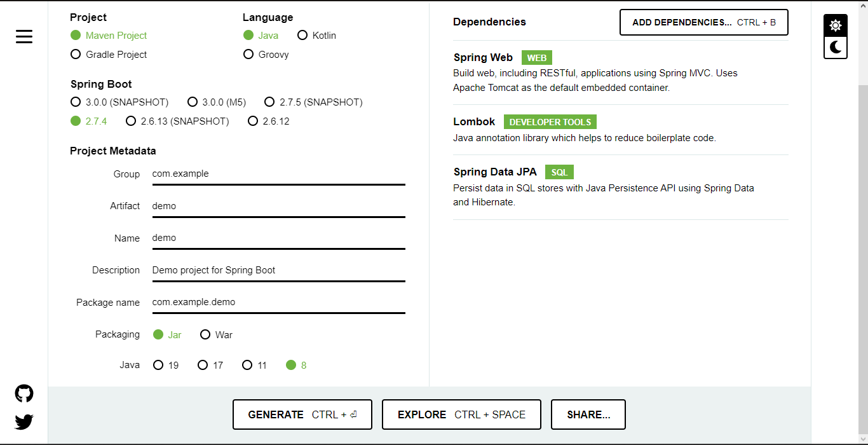Select Java version 17
The width and height of the screenshot is (868, 445).
pos(210,365)
